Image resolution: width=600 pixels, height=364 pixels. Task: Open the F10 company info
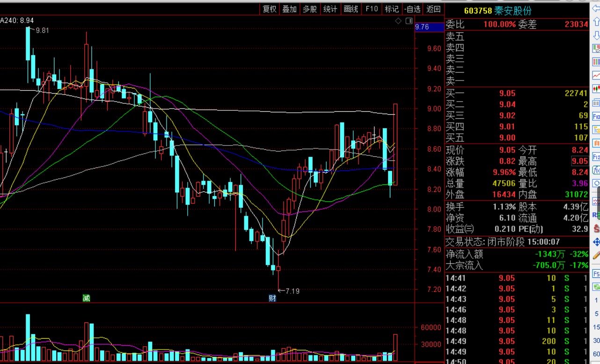click(372, 9)
